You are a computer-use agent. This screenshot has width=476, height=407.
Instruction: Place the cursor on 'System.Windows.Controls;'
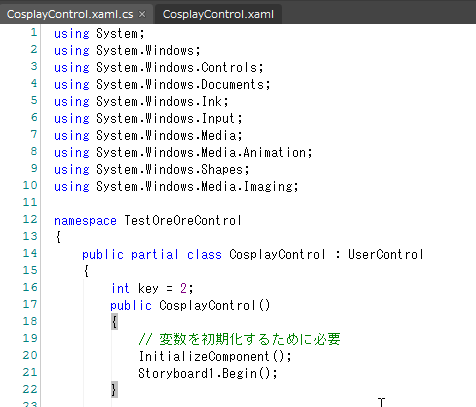tap(180, 67)
